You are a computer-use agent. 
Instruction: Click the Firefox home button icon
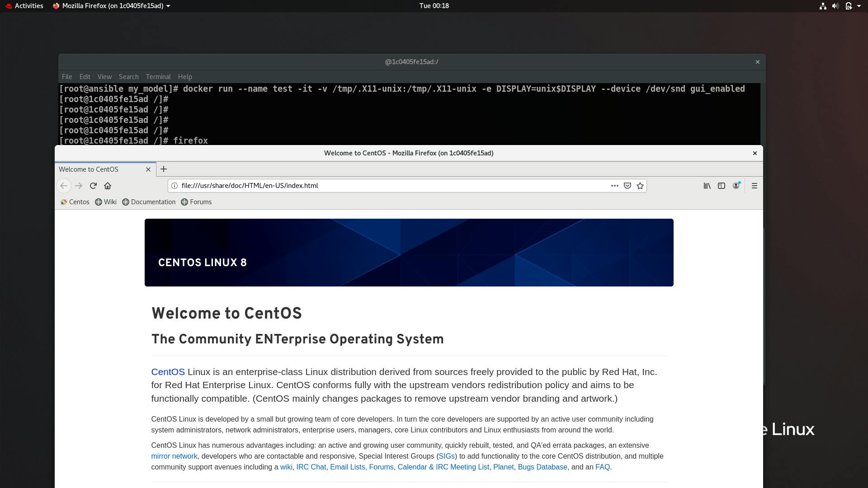108,185
